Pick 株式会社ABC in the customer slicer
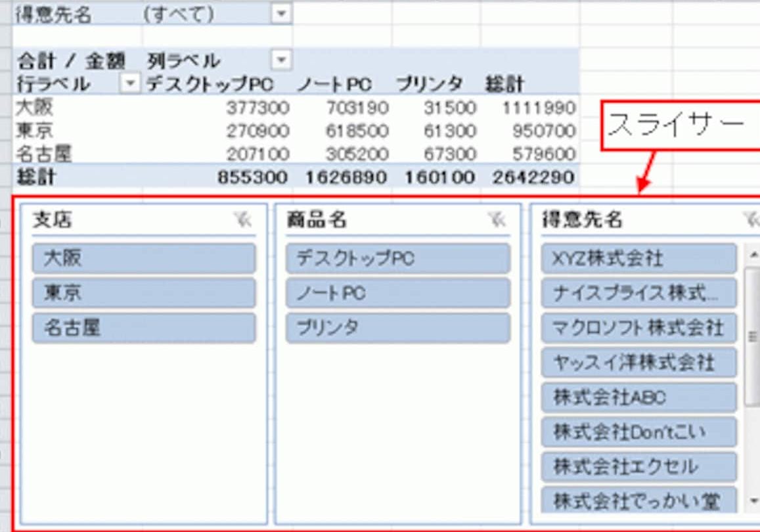This screenshot has height=532, width=760. (638, 397)
